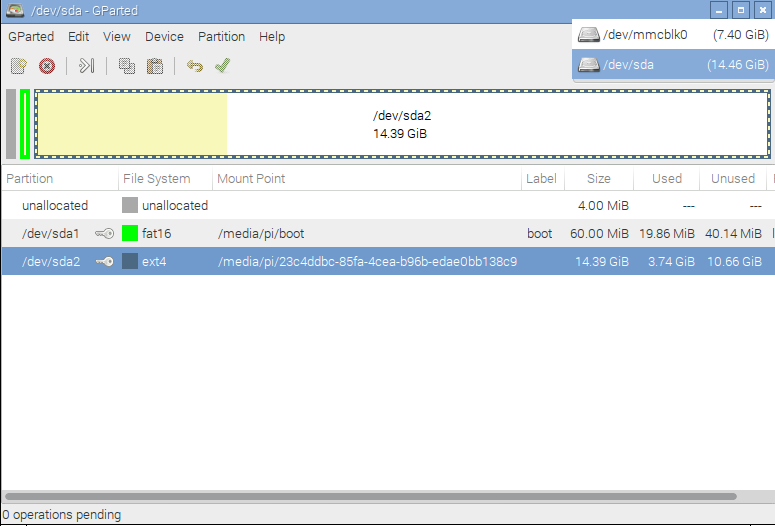The width and height of the screenshot is (775, 526).
Task: Select the unallocated partition row name
Action: click(55, 206)
